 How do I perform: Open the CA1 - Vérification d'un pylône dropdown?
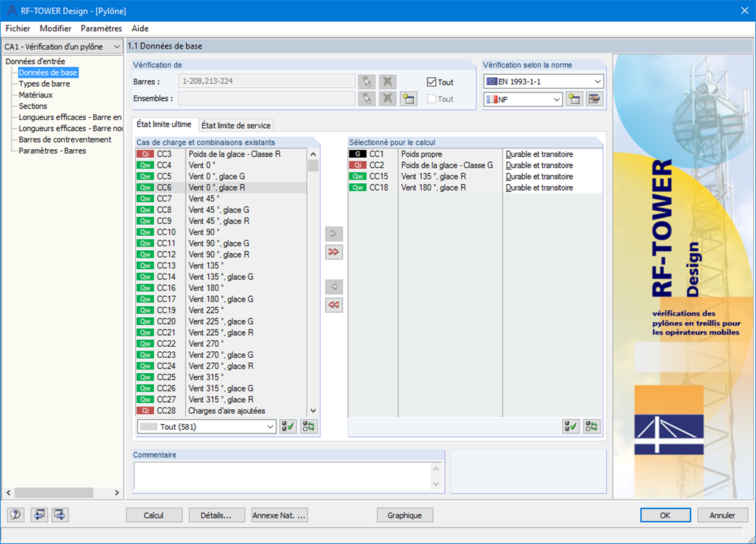tap(63, 47)
